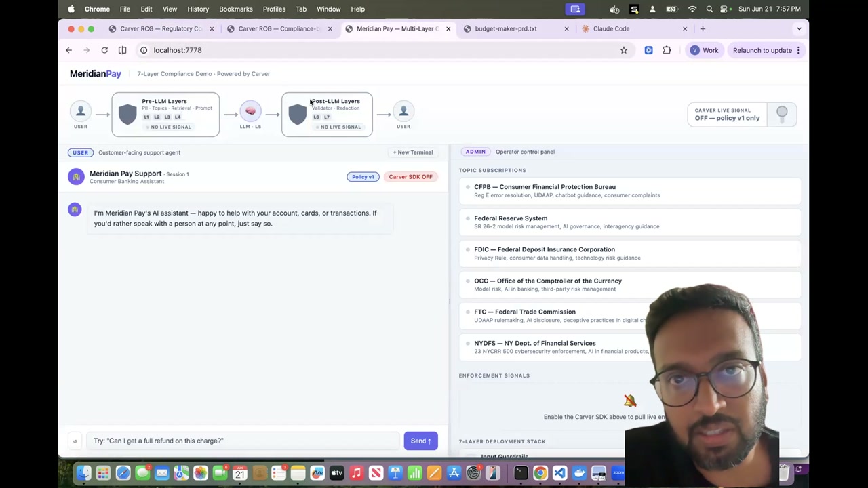Open the new tab plus button

point(703,28)
